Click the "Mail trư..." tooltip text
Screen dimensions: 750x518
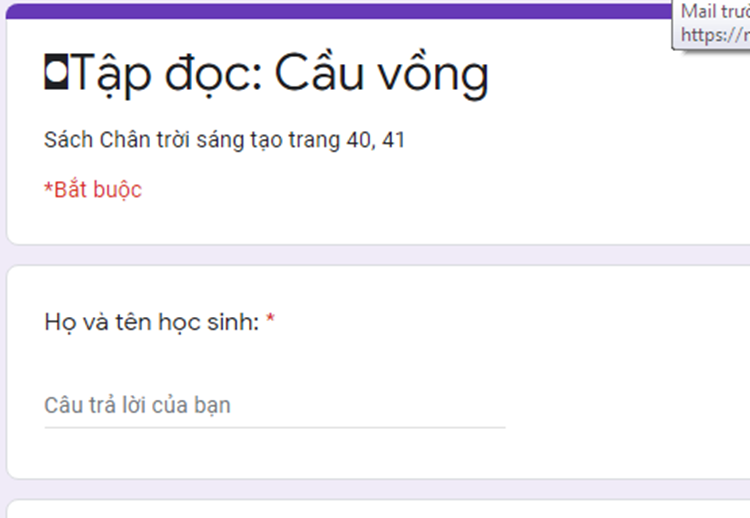pos(714,12)
